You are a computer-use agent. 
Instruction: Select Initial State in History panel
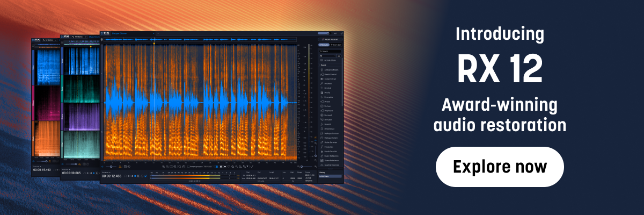330,176
